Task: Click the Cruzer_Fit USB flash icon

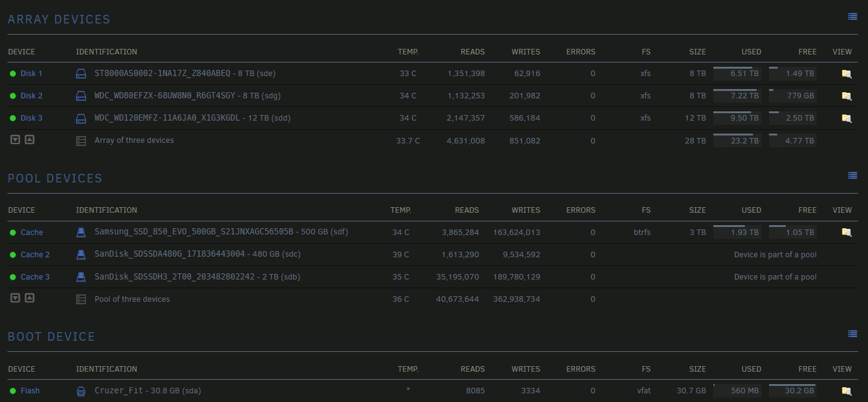Action: (x=81, y=391)
